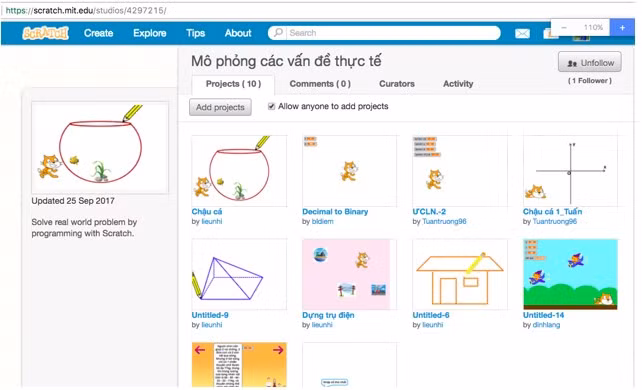Viewport: 642px width, 390px height.
Task: Open author lieunhi under Chậu cá
Action: tap(212, 221)
